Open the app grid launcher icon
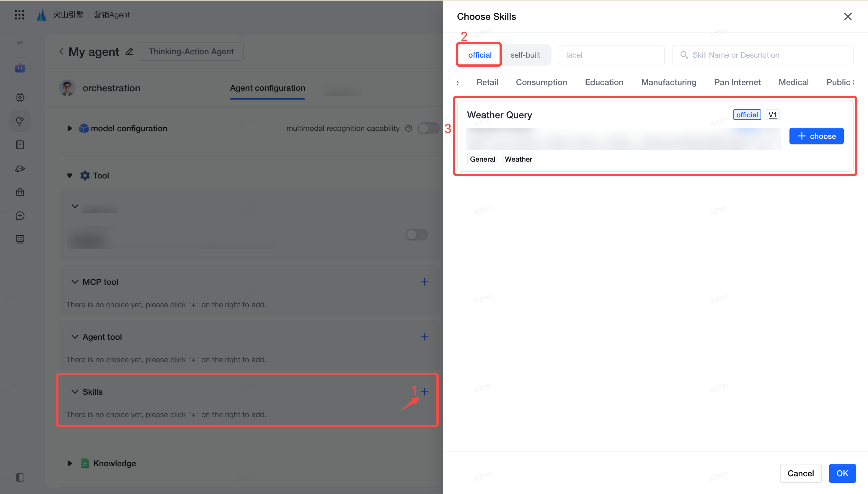This screenshot has height=494, width=868. [x=19, y=14]
